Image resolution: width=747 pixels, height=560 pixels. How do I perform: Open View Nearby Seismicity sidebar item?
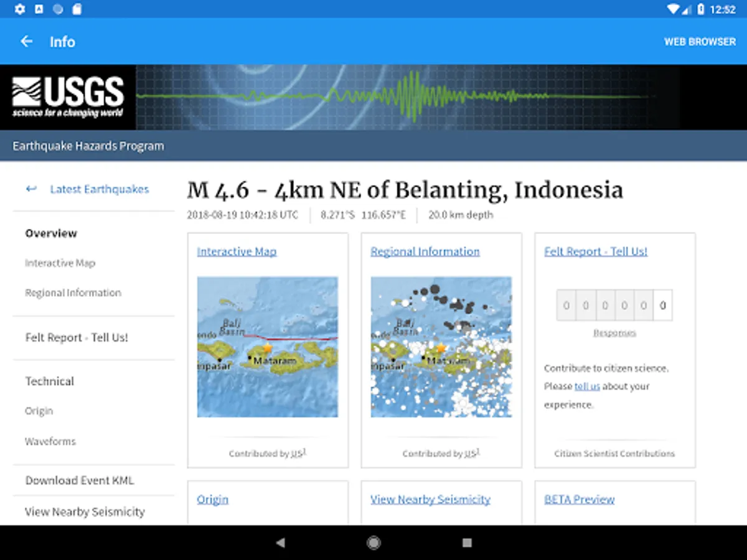[x=85, y=512]
